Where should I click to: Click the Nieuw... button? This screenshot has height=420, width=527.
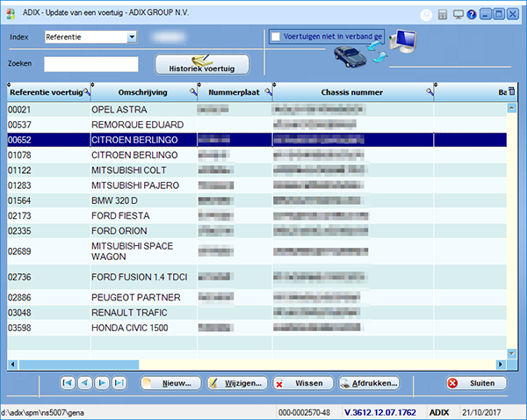pos(170,383)
